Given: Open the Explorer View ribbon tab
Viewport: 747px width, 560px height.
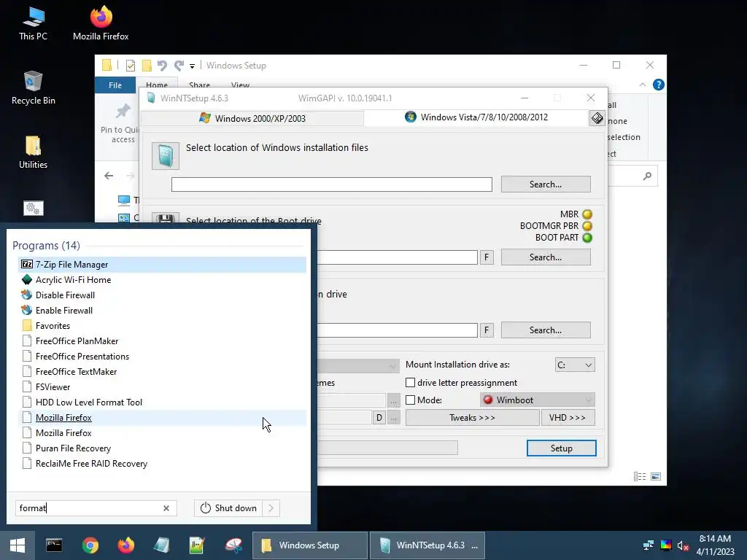Looking at the screenshot, I should (240, 85).
